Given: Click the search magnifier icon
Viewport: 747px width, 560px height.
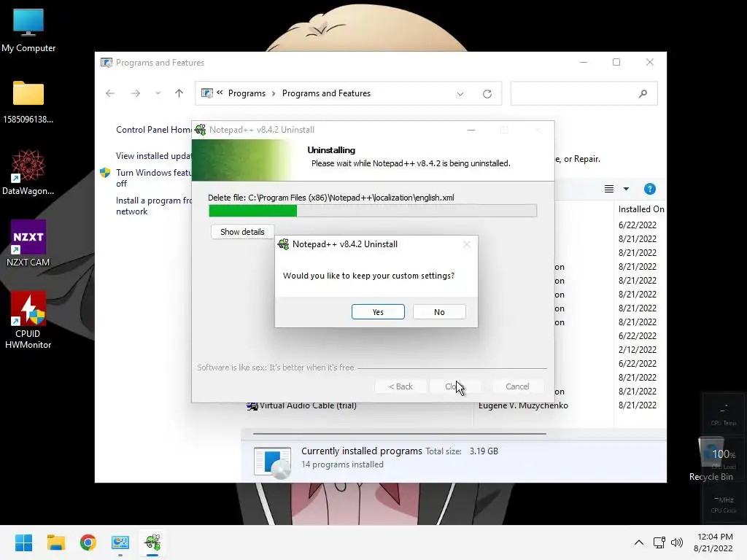Looking at the screenshot, I should pyautogui.click(x=643, y=94).
